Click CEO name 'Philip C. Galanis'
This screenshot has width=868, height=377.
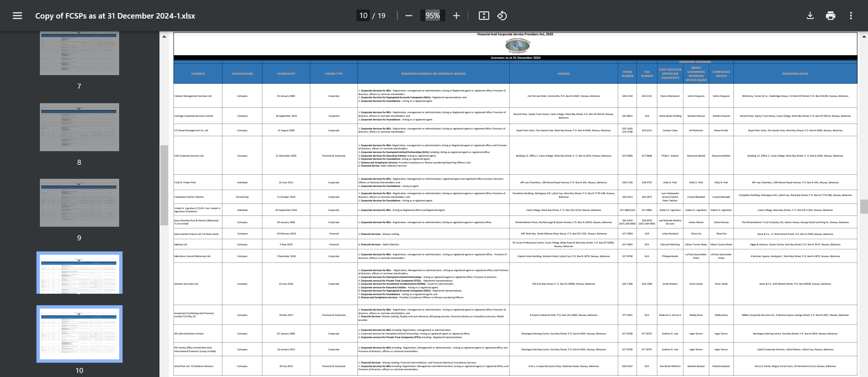[670, 156]
